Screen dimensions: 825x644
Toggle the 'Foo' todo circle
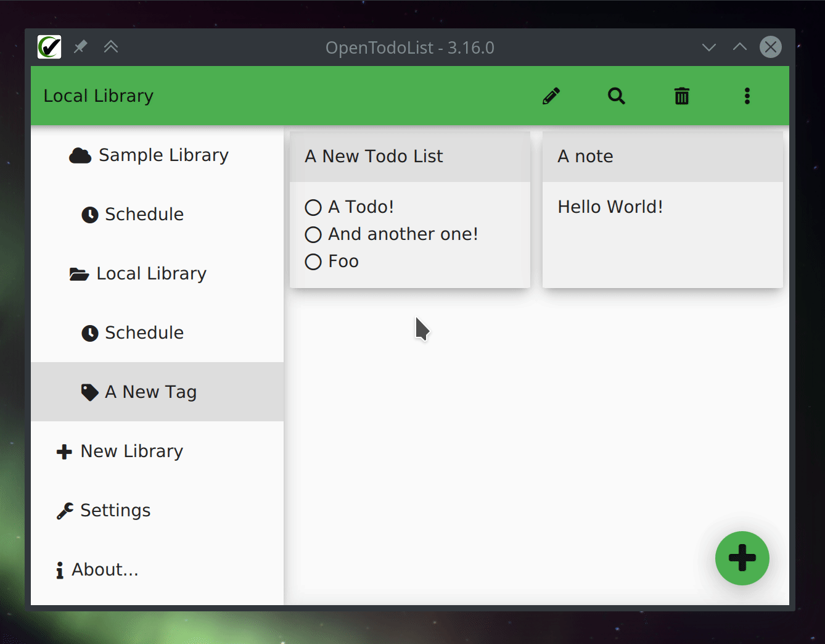(313, 262)
